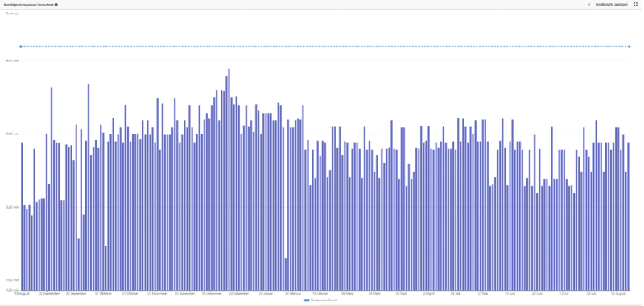The width and height of the screenshot is (644, 306).
Task: Click the '22 Dezember' x-axis label
Action: click(238, 294)
